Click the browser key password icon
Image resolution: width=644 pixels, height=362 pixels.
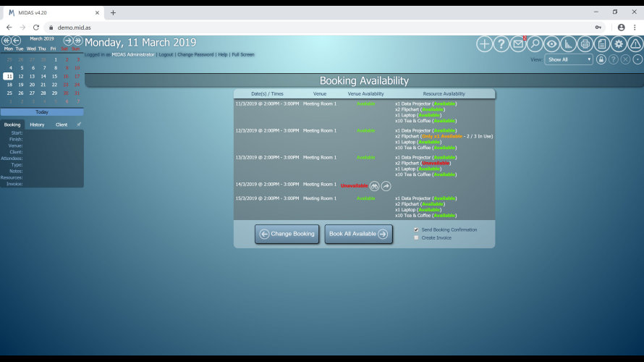point(598,28)
